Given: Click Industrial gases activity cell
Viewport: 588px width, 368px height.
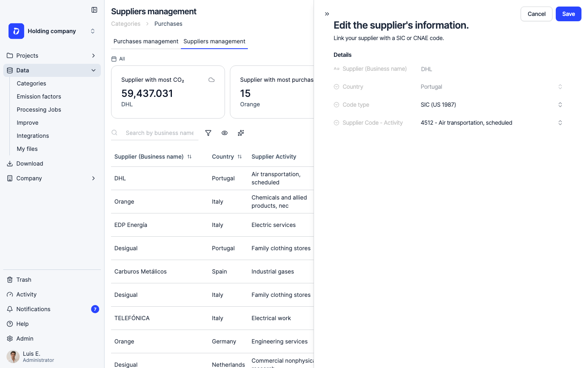Looking at the screenshot, I should tap(273, 272).
